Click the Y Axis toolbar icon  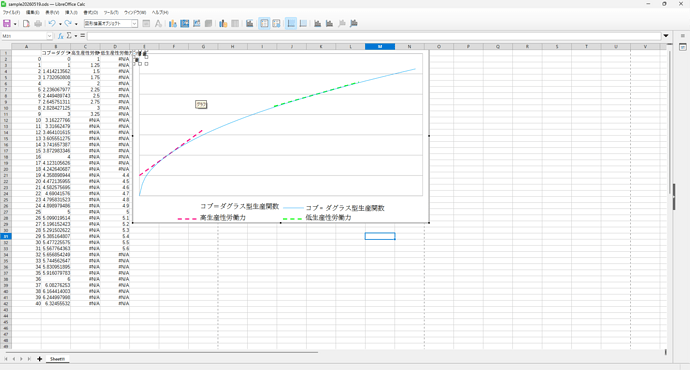tap(329, 24)
